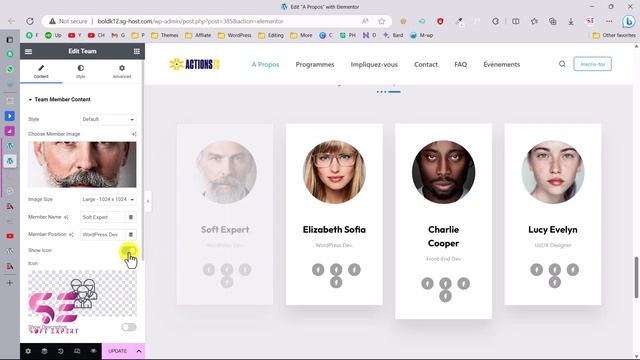Image resolution: width=640 pixels, height=360 pixels.
Task: Toggle browser split screen icon
Action: (x=516, y=21)
